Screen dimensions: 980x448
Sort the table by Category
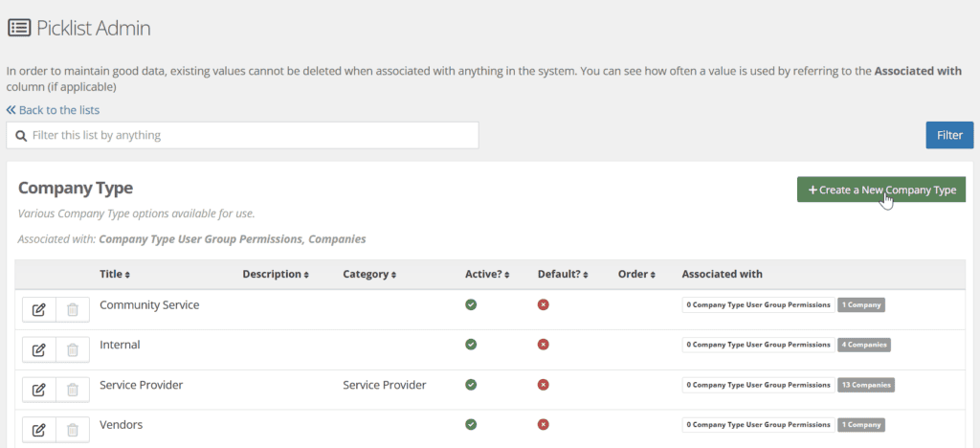(x=369, y=275)
